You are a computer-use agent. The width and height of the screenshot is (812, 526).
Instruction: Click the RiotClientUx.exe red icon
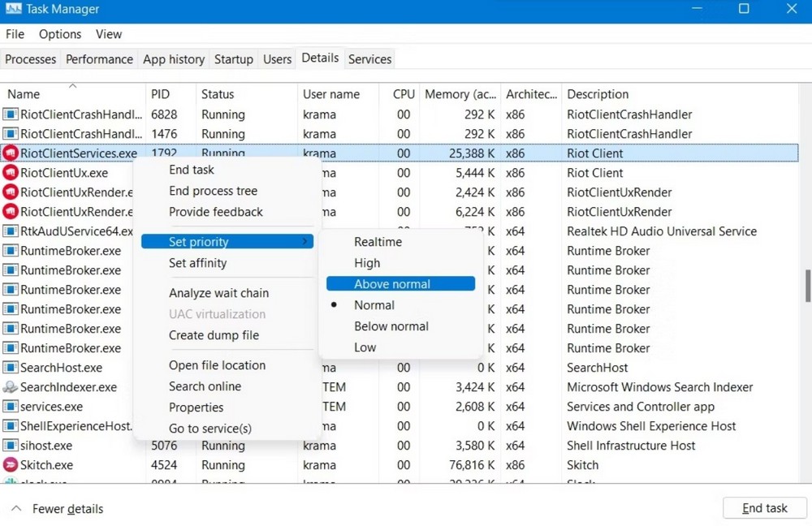click(11, 173)
